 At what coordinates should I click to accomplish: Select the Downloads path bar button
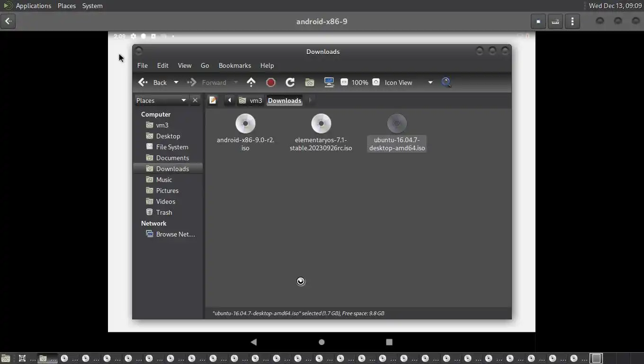coord(285,100)
